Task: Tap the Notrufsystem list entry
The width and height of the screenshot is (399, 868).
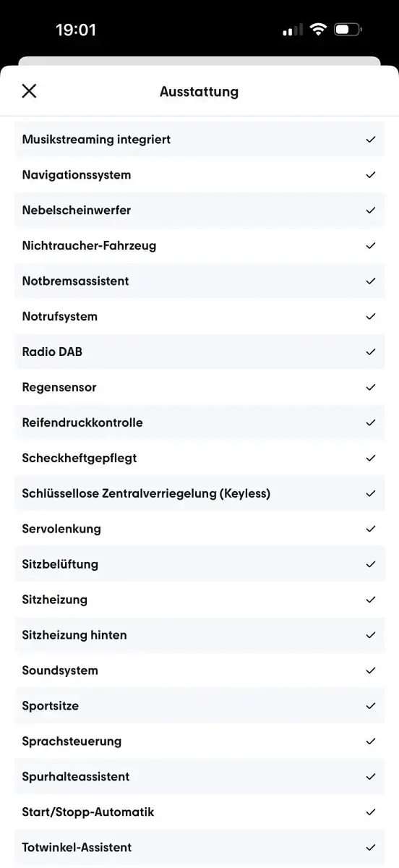Action: point(199,317)
